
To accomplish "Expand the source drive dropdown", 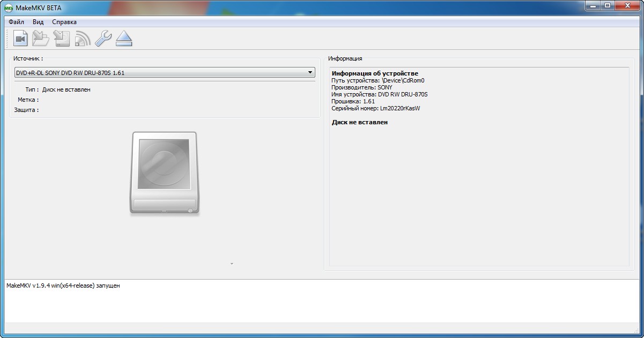I will 165,73.
